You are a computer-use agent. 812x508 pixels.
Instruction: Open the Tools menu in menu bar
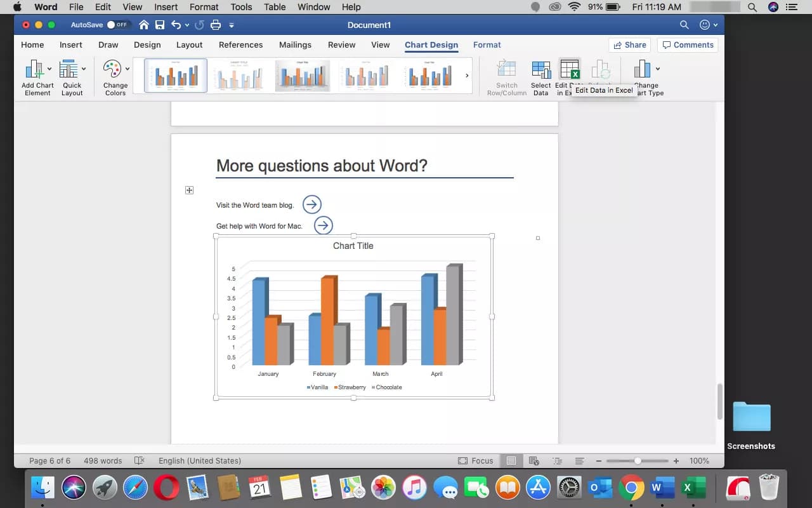pos(241,7)
